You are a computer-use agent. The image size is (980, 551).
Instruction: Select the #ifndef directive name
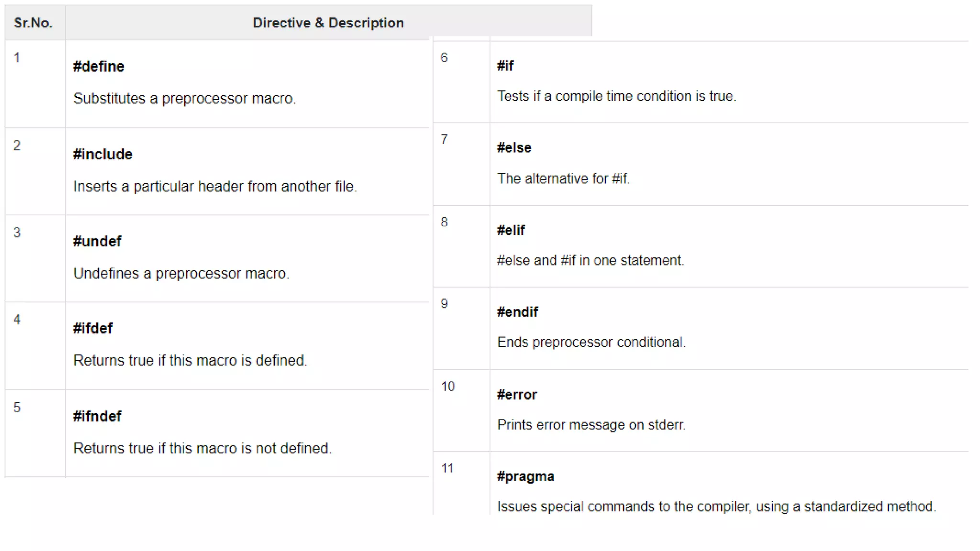coord(97,417)
